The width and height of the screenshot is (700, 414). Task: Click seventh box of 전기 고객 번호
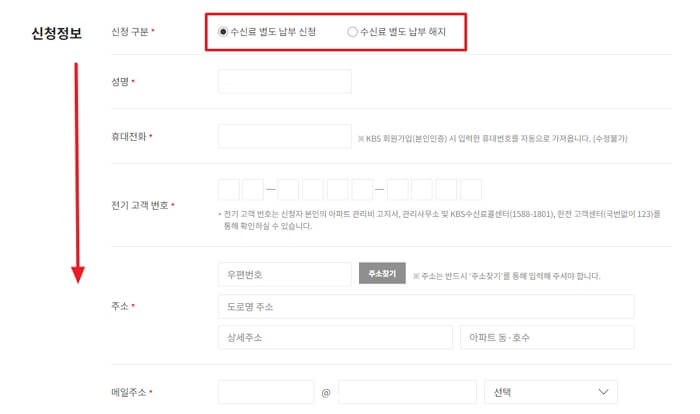click(398, 189)
